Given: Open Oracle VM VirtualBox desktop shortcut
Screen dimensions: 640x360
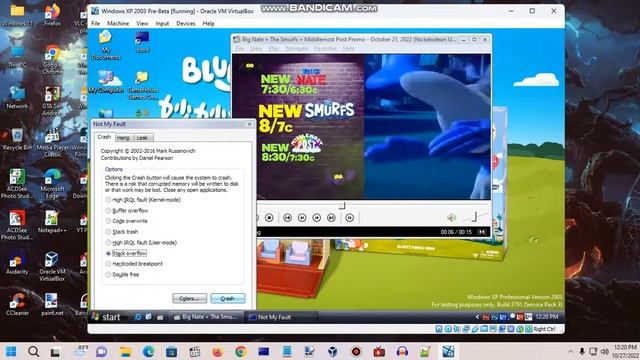Looking at the screenshot, I should tap(52, 266).
